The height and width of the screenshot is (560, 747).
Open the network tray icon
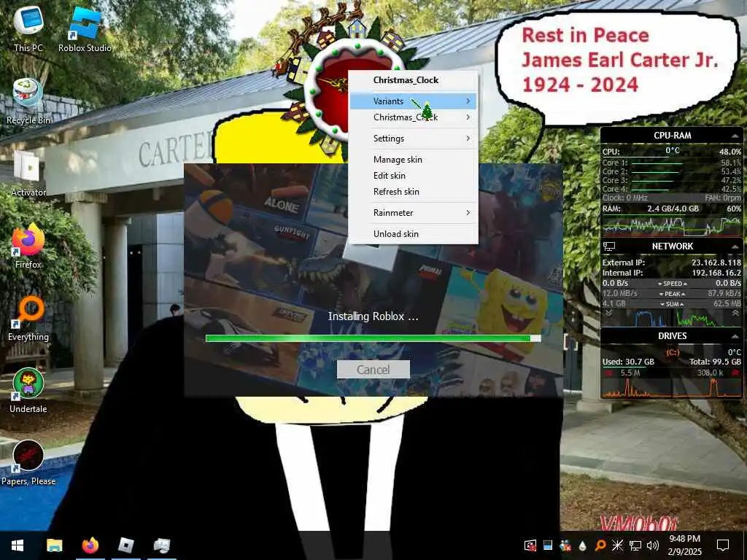point(635,545)
